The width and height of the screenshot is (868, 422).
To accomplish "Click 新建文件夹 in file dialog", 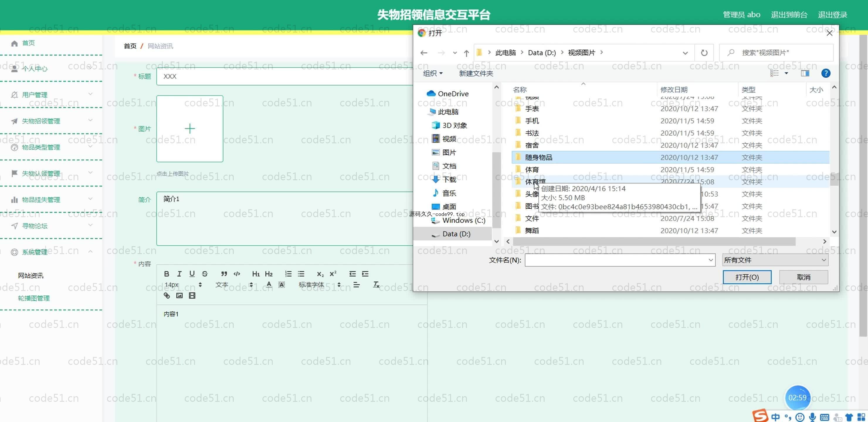I will click(x=476, y=74).
